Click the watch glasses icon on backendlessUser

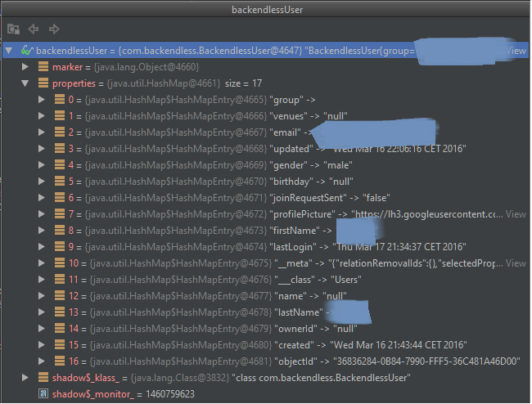point(27,51)
